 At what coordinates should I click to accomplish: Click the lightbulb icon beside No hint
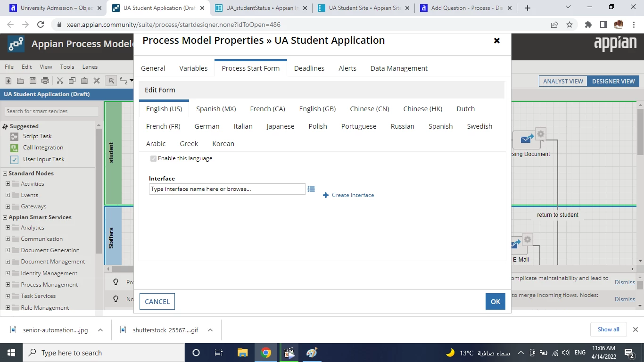(x=116, y=299)
